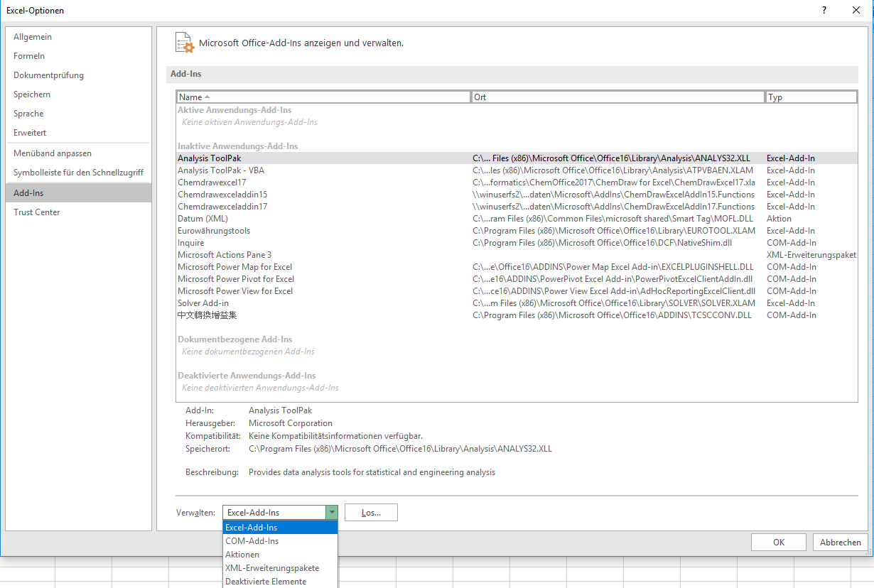Viewport: 874px width, 588px height.
Task: Click the Add-Ins gear document icon
Action: point(184,43)
